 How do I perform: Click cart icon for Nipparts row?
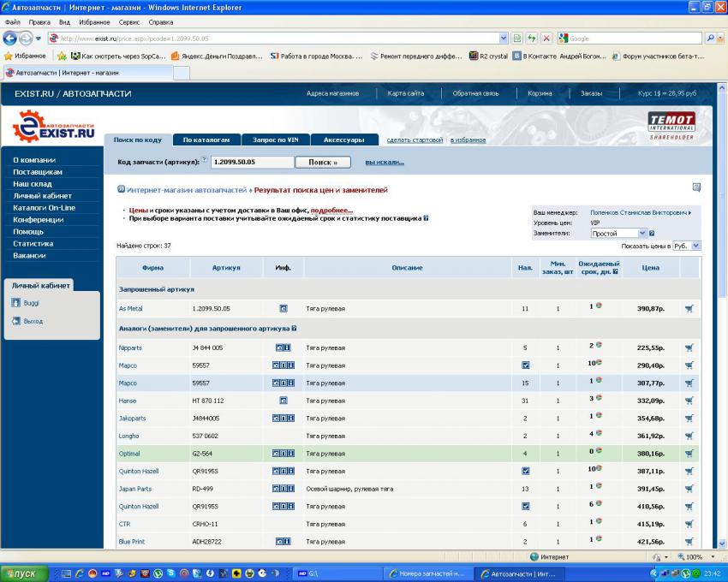pyautogui.click(x=689, y=347)
